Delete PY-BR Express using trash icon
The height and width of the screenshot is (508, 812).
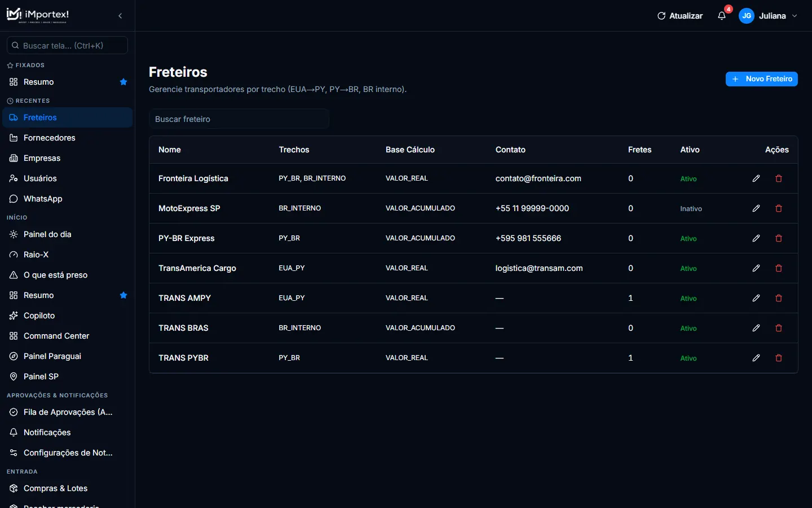point(779,238)
